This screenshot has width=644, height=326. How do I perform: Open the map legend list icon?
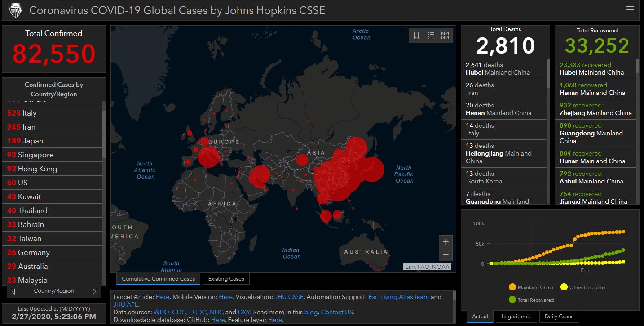pos(431,36)
